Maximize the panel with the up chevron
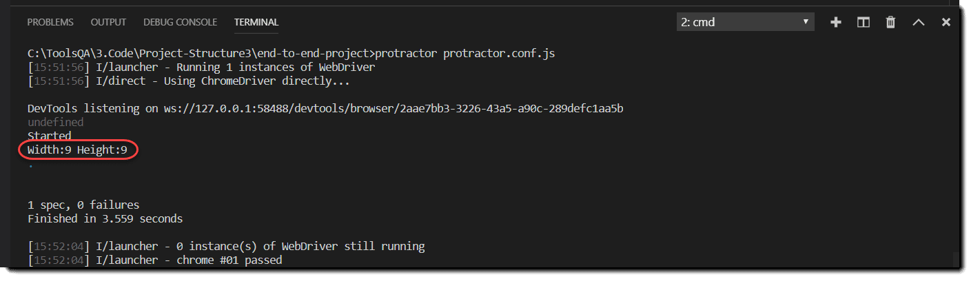The height and width of the screenshot is (288, 980). point(918,22)
